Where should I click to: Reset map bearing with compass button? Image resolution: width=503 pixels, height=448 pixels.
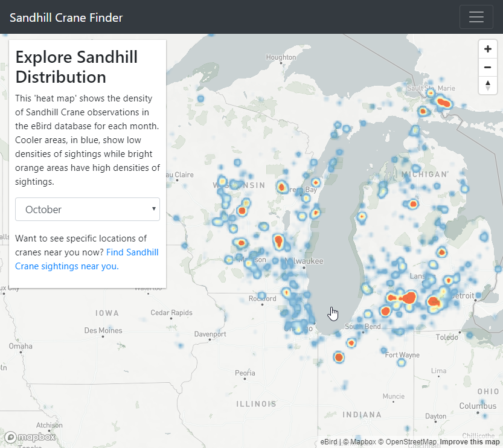(488, 85)
